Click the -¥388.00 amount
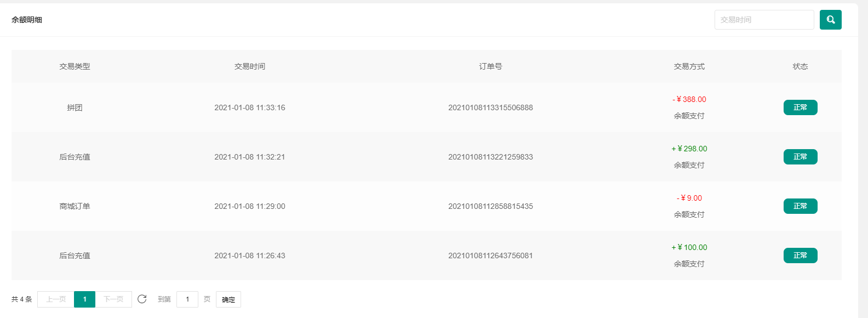Screen dimensions: 868x318 click(x=689, y=99)
